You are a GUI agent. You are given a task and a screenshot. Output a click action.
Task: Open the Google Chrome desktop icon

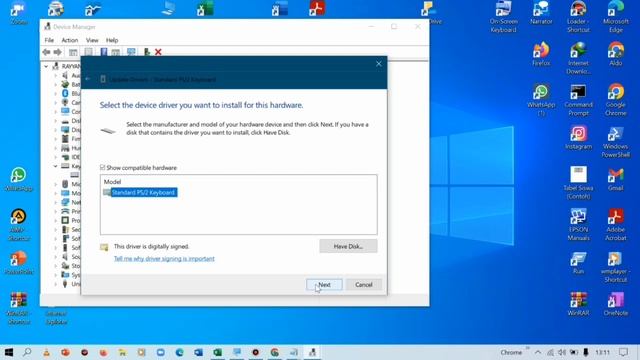pyautogui.click(x=616, y=100)
